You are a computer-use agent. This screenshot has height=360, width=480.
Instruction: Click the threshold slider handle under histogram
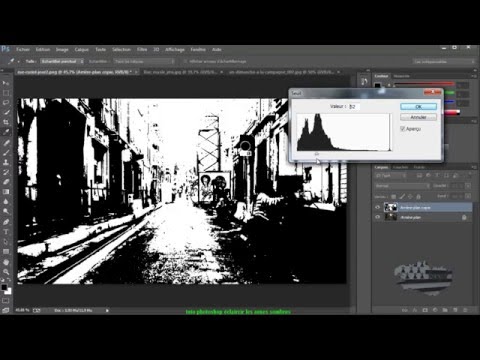(317, 154)
